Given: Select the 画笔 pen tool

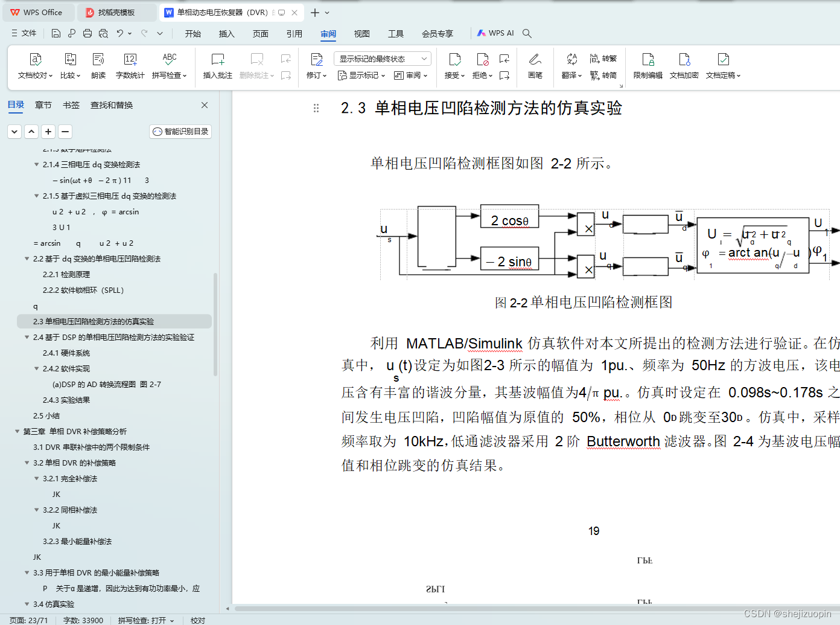Looking at the screenshot, I should pyautogui.click(x=535, y=65).
